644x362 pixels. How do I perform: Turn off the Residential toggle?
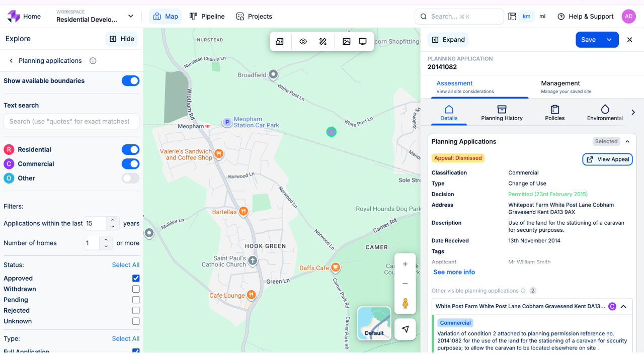click(130, 149)
